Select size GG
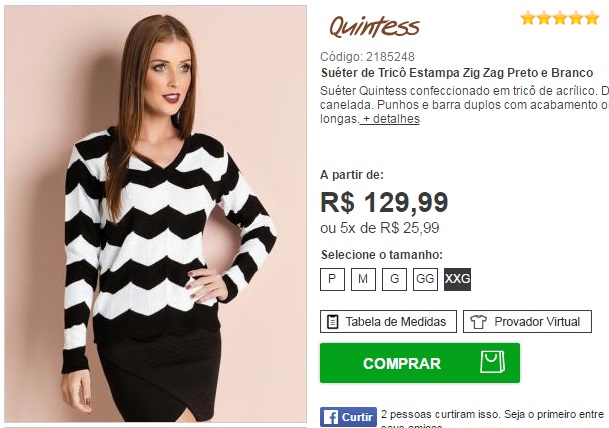This screenshot has width=609, height=428. [x=425, y=279]
